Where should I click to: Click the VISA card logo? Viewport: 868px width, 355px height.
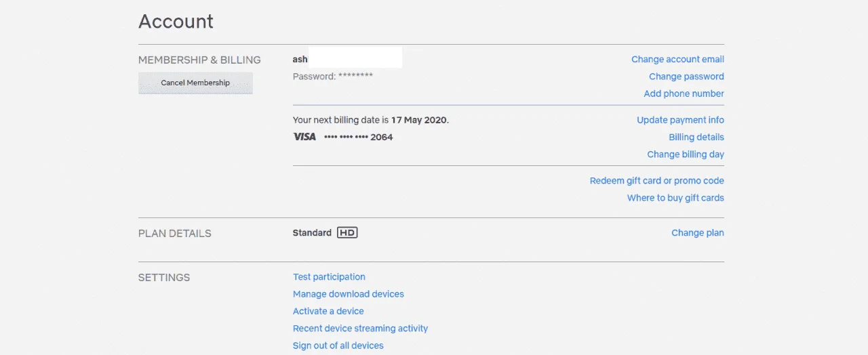pos(304,137)
